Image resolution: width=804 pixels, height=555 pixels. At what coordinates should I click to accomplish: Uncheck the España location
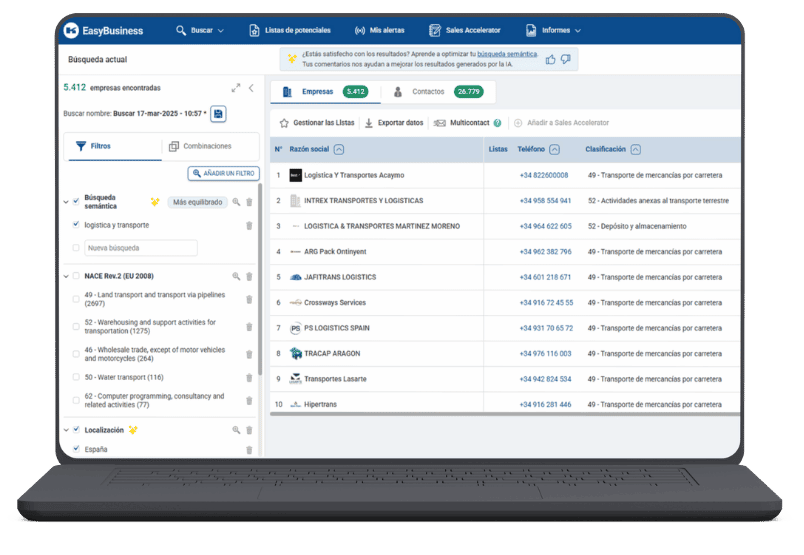coord(76,449)
